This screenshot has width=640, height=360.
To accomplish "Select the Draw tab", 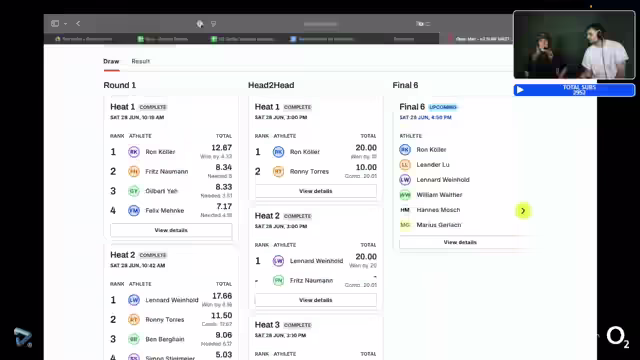I will pos(111,61).
